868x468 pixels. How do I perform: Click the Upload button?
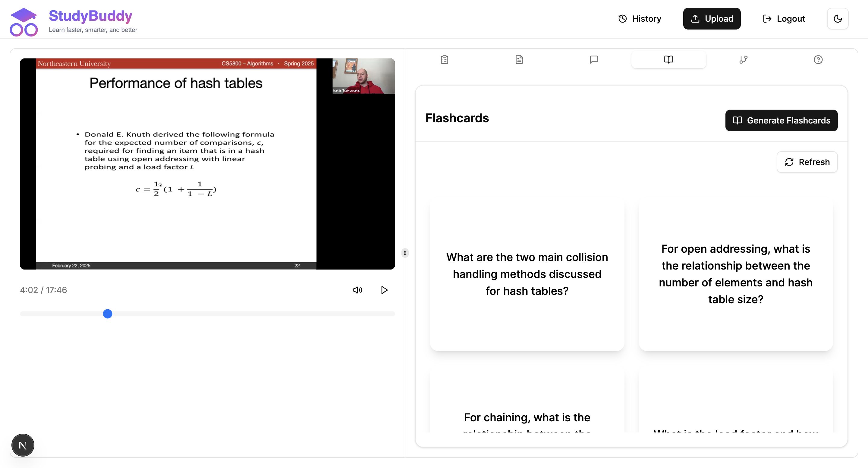712,18
